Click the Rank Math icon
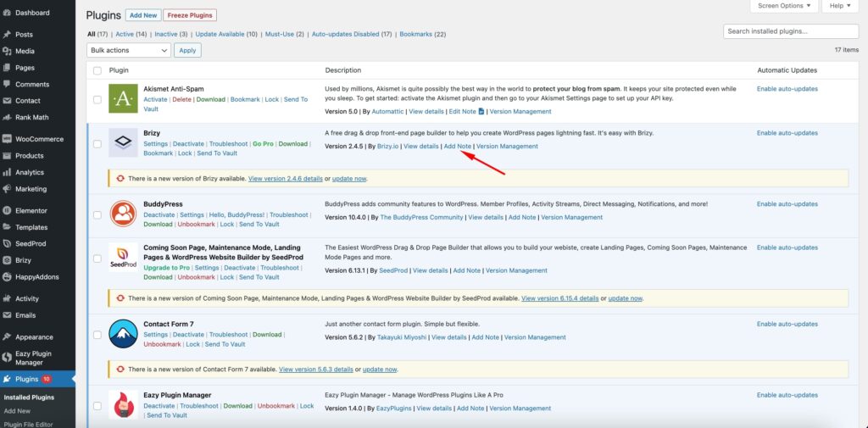Screen dimensions: 868x428 click(x=7, y=117)
